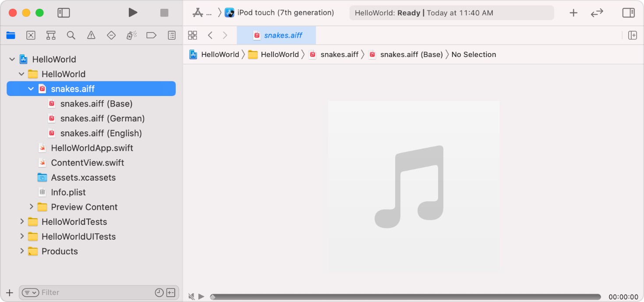Open ContentView.swift in the navigator
644x302 pixels.
click(87, 163)
